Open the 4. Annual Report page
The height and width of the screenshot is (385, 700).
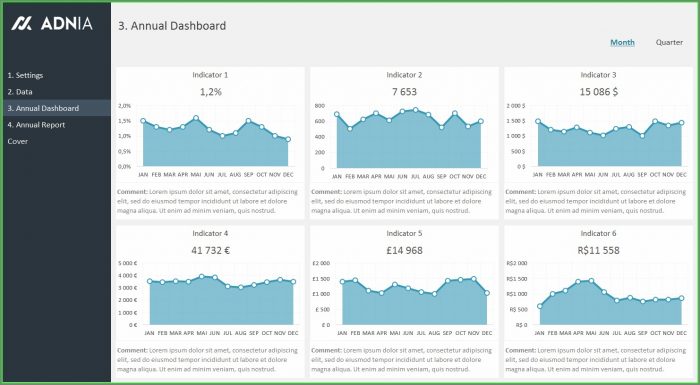36,125
